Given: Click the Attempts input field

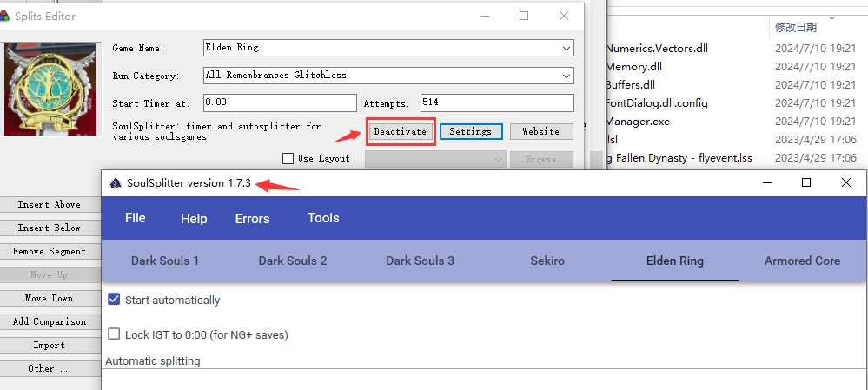Looking at the screenshot, I should 497,102.
